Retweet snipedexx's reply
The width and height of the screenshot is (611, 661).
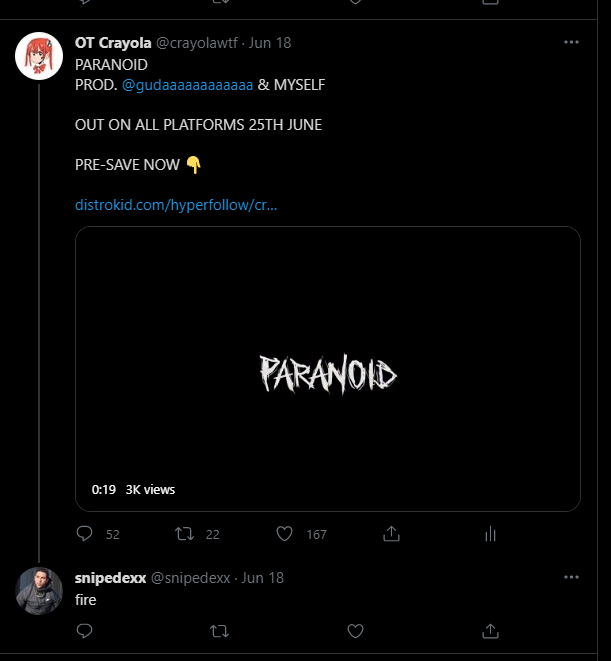(x=220, y=631)
